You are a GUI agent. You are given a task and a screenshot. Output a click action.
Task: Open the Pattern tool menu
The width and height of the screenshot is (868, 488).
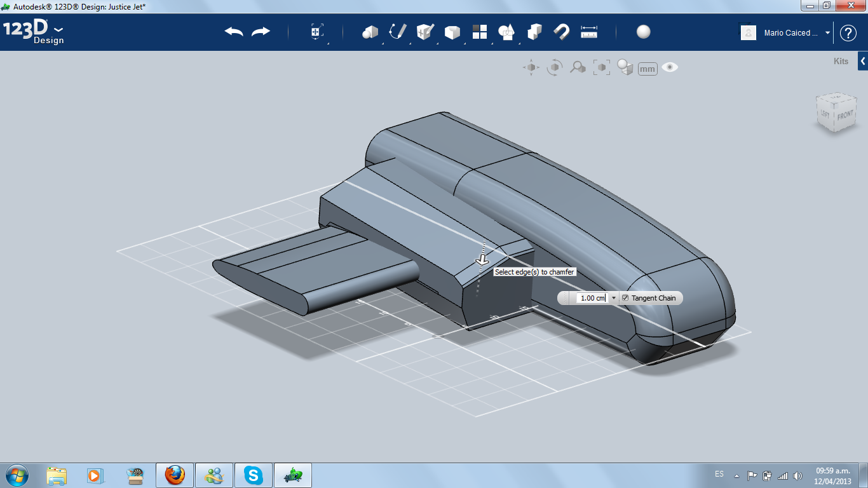coord(480,32)
